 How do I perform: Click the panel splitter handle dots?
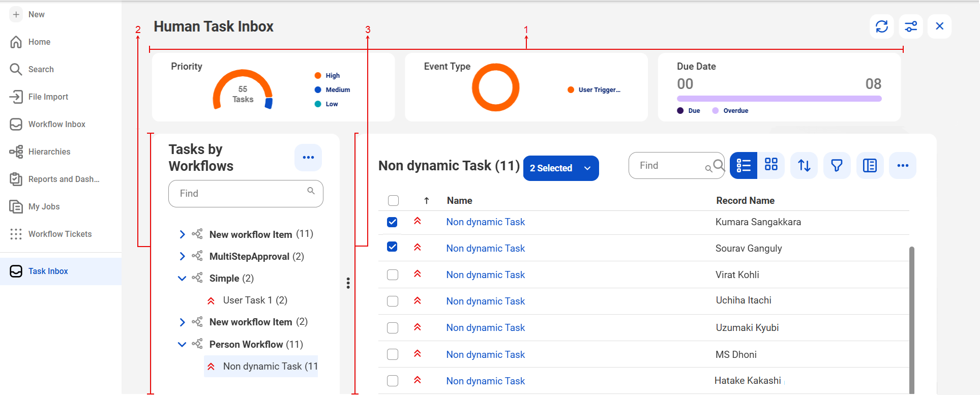click(348, 283)
